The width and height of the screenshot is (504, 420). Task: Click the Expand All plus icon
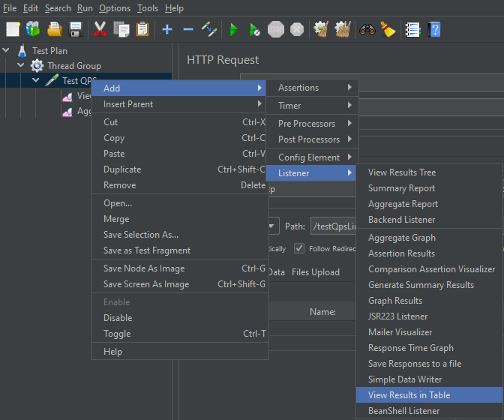click(167, 29)
